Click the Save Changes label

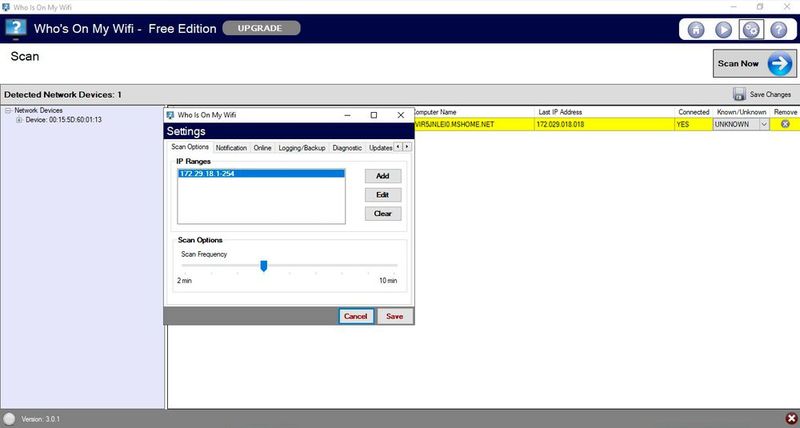[770, 94]
